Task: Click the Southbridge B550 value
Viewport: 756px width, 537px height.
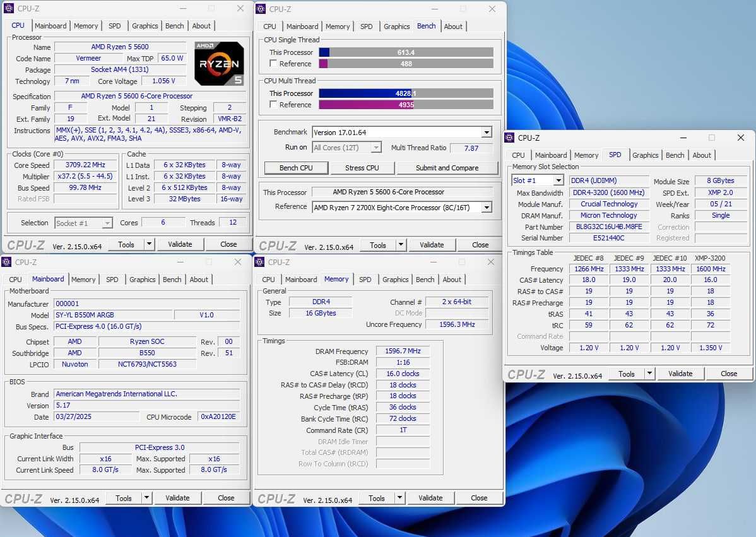Action: point(147,353)
